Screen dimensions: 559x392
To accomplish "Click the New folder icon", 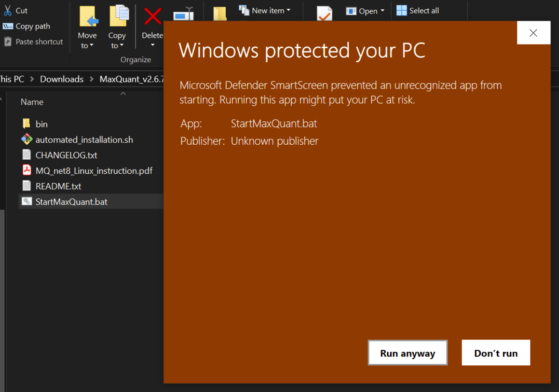I will (220, 14).
